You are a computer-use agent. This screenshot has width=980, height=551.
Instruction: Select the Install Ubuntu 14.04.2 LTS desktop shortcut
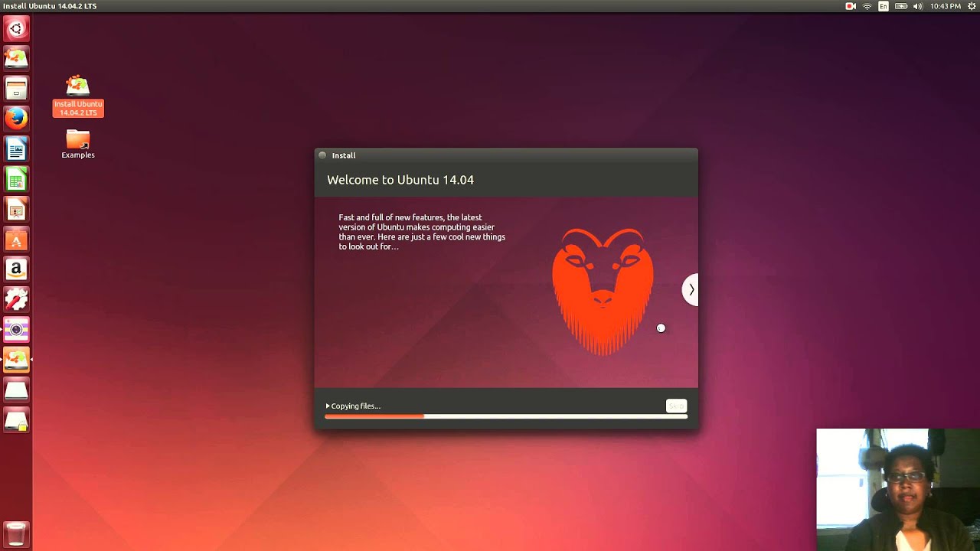(x=78, y=96)
